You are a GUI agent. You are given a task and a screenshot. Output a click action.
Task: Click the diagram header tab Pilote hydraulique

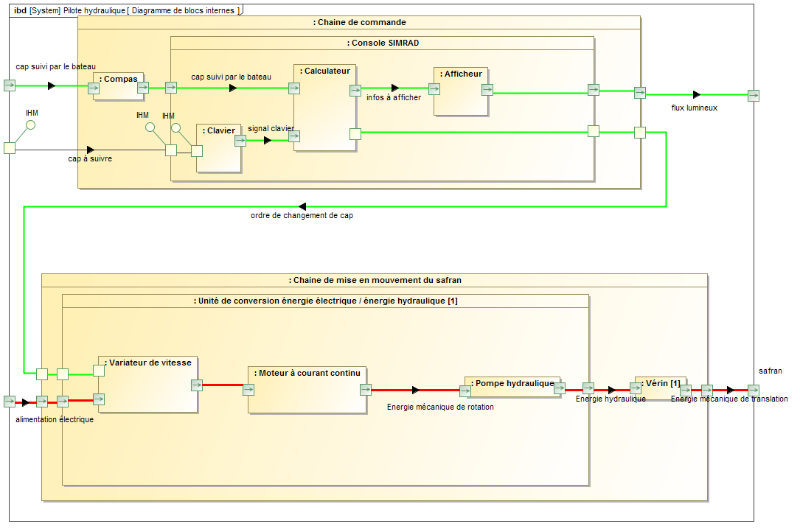(125, 10)
